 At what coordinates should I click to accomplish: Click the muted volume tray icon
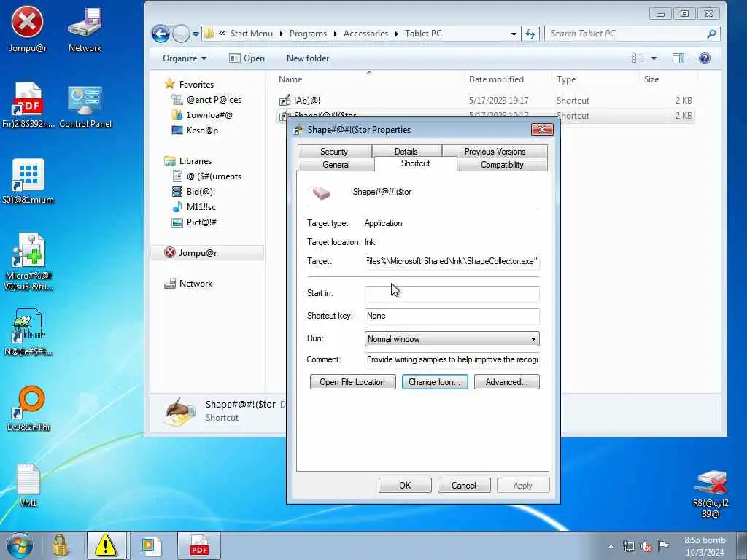pos(646,547)
